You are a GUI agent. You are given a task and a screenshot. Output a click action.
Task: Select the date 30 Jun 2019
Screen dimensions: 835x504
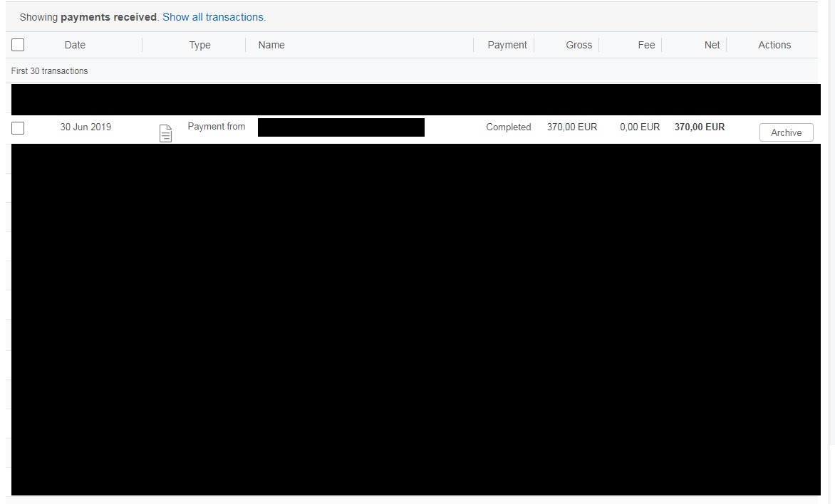[85, 127]
